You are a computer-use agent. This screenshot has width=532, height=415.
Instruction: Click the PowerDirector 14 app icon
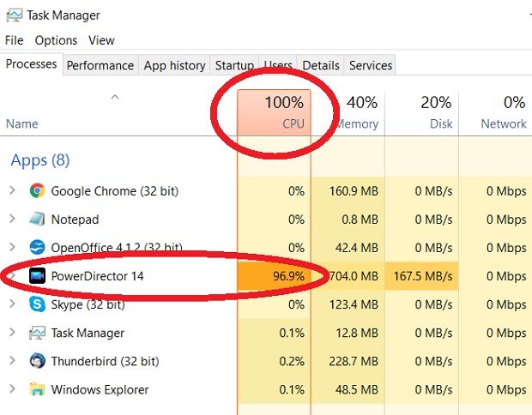coord(37,275)
